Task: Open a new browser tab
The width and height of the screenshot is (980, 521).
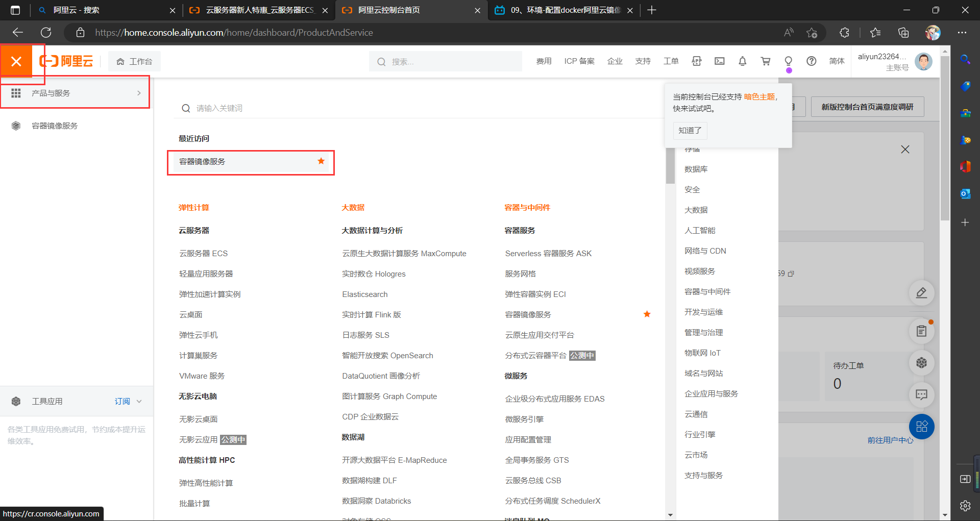Action: (x=652, y=10)
